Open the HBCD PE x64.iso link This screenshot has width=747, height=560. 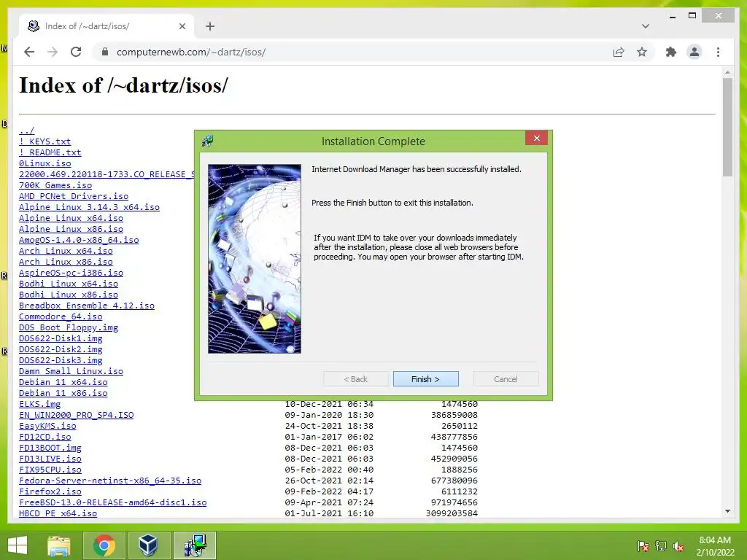[x=58, y=514]
